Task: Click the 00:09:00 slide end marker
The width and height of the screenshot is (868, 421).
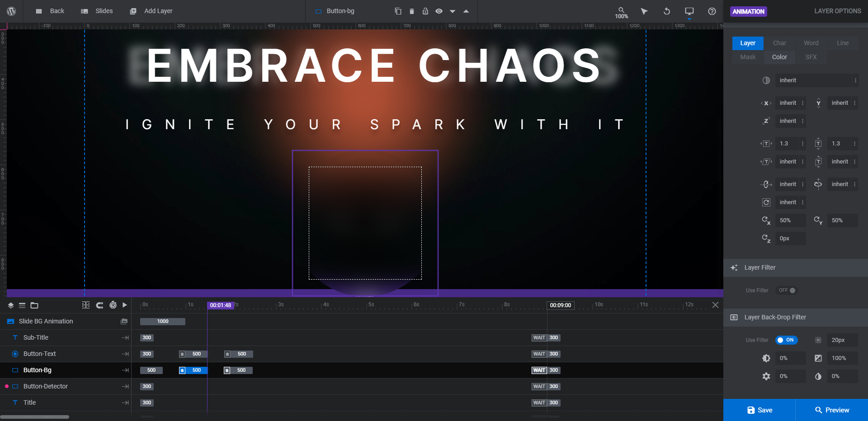Action: click(561, 305)
